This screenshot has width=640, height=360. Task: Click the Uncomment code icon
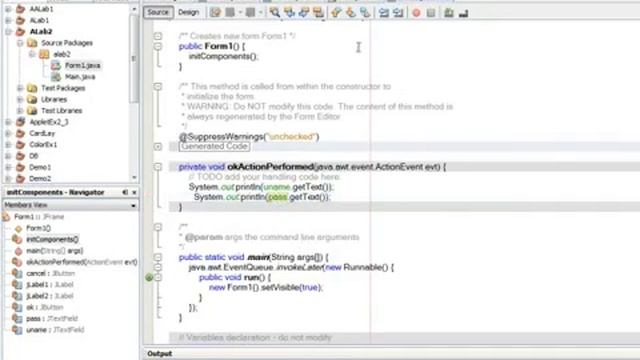click(463, 13)
